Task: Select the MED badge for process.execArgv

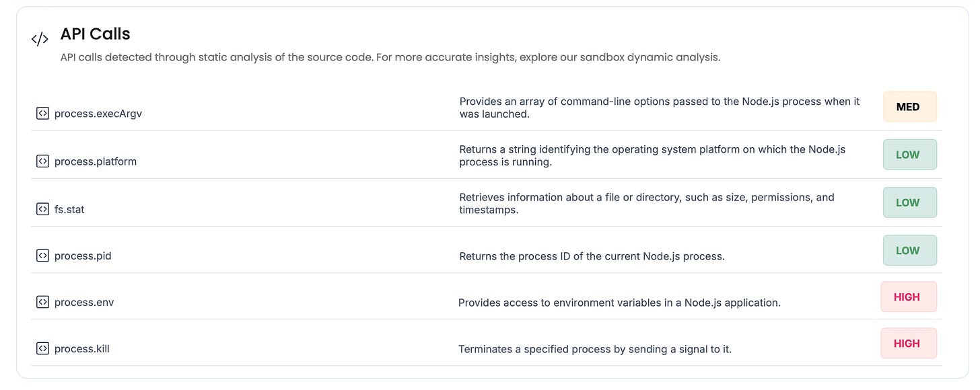Action: click(910, 106)
